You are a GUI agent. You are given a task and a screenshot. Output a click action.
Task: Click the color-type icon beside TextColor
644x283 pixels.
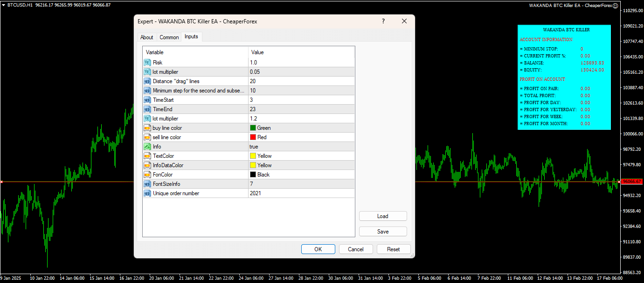147,156
